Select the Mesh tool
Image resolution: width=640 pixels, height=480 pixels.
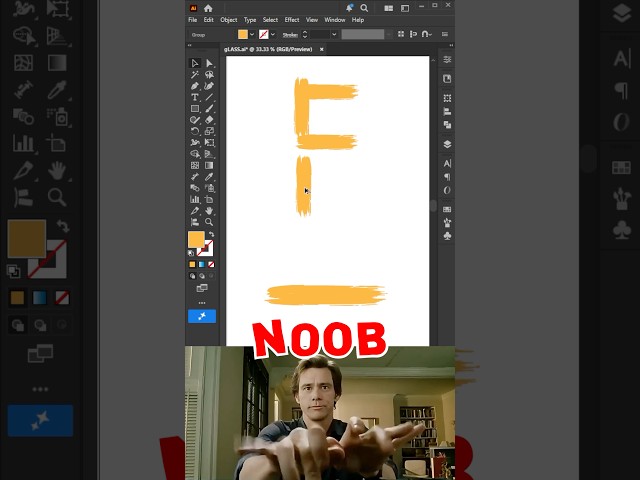[x=195, y=165]
